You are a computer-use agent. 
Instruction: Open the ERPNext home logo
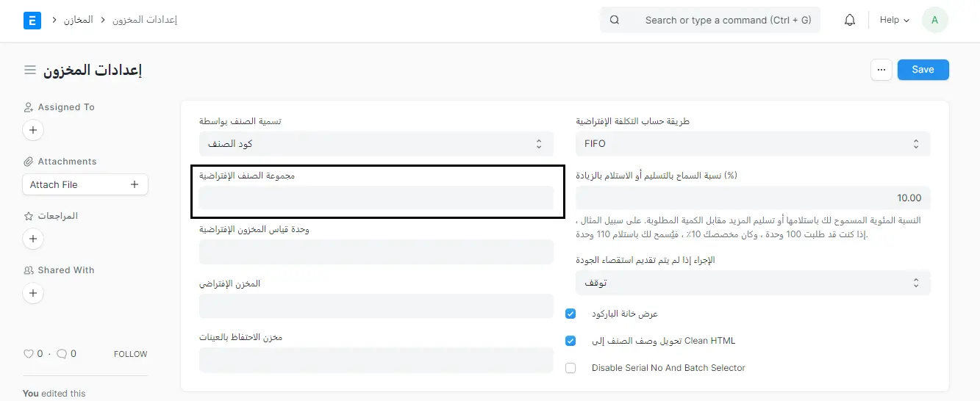tap(32, 21)
